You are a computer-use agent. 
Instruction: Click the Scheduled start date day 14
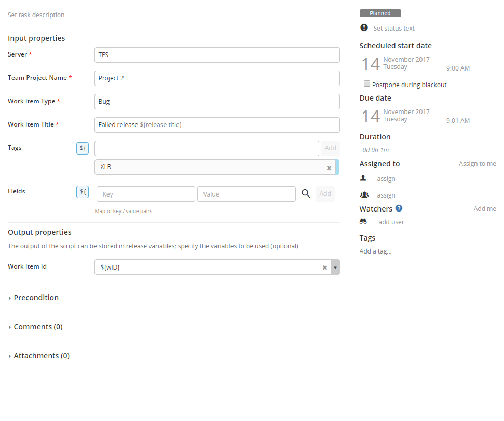[x=371, y=64]
